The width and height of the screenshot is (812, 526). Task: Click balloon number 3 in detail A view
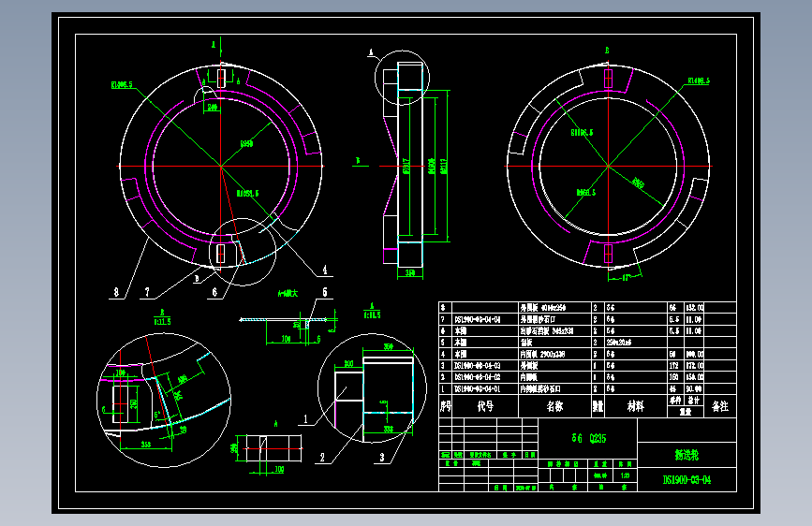[382, 458]
